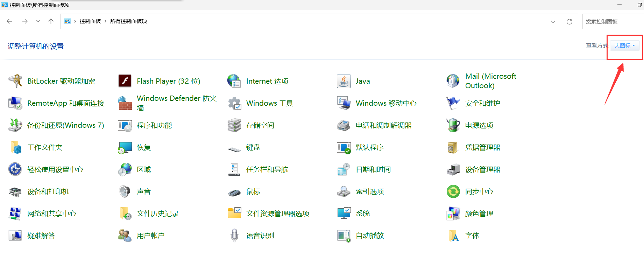Click the RemoteApp 和桌面连接 icon
Image resolution: width=644 pixels, height=266 pixels.
tap(15, 103)
